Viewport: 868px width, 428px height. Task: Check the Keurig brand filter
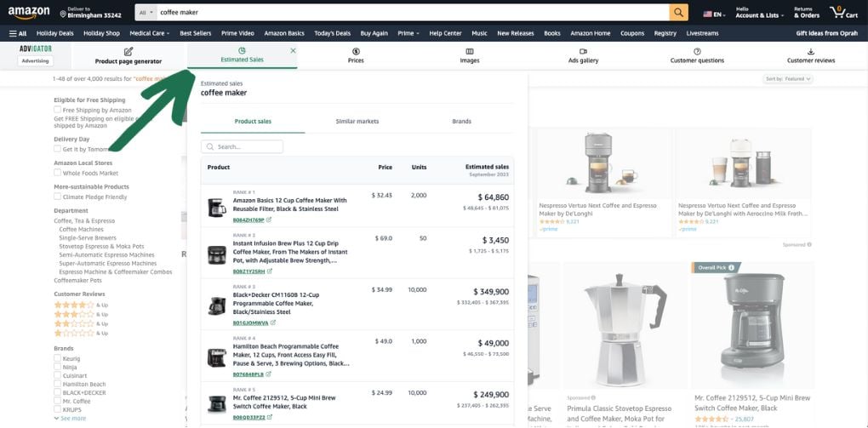[x=58, y=358]
